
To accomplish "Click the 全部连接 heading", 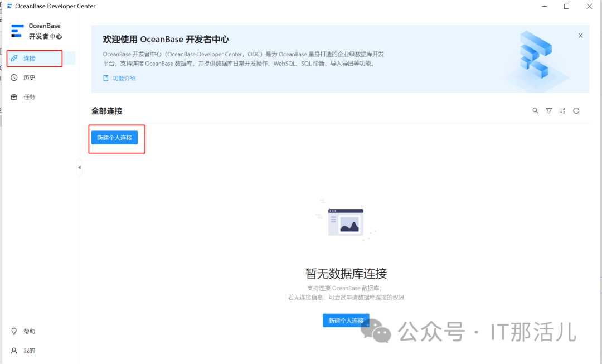I will (x=106, y=111).
